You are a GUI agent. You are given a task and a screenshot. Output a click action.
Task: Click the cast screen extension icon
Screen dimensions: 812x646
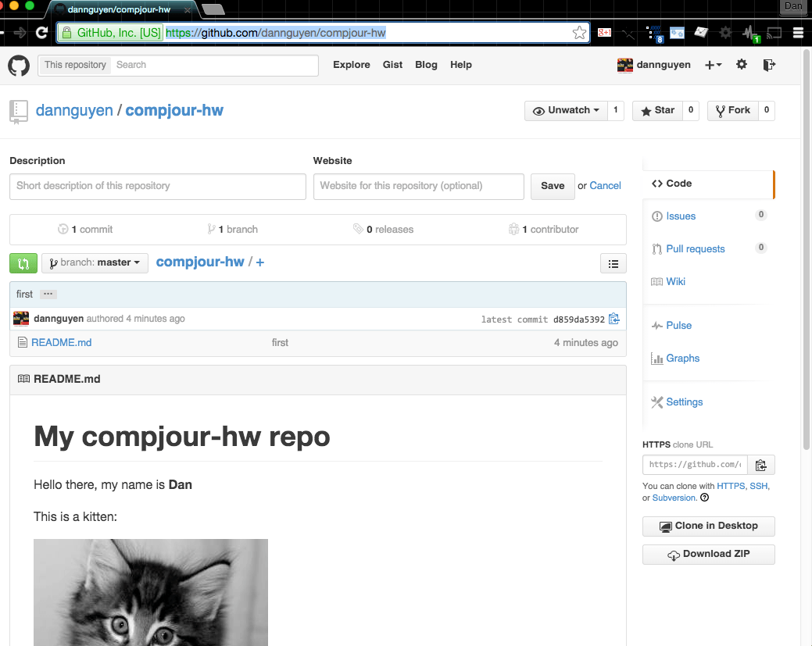pos(774,33)
